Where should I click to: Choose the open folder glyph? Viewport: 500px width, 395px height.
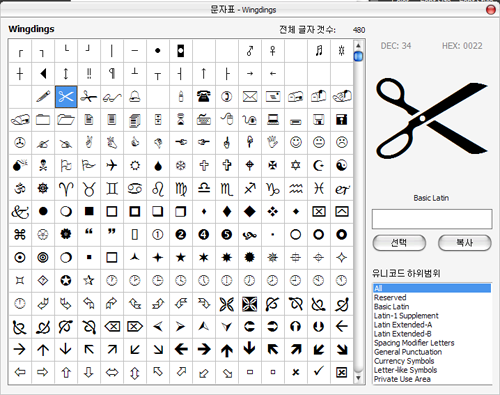pyautogui.click(x=66, y=120)
